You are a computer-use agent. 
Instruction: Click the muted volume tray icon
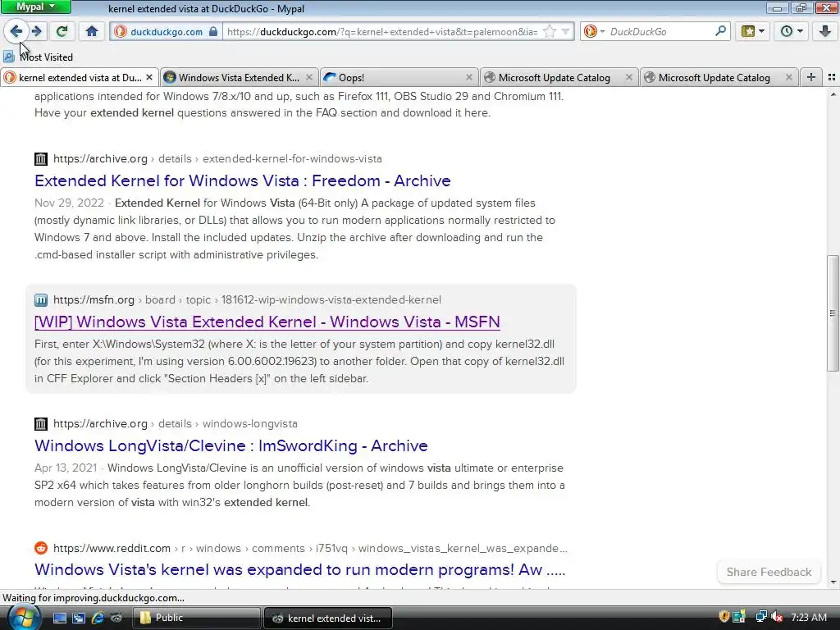tap(777, 617)
